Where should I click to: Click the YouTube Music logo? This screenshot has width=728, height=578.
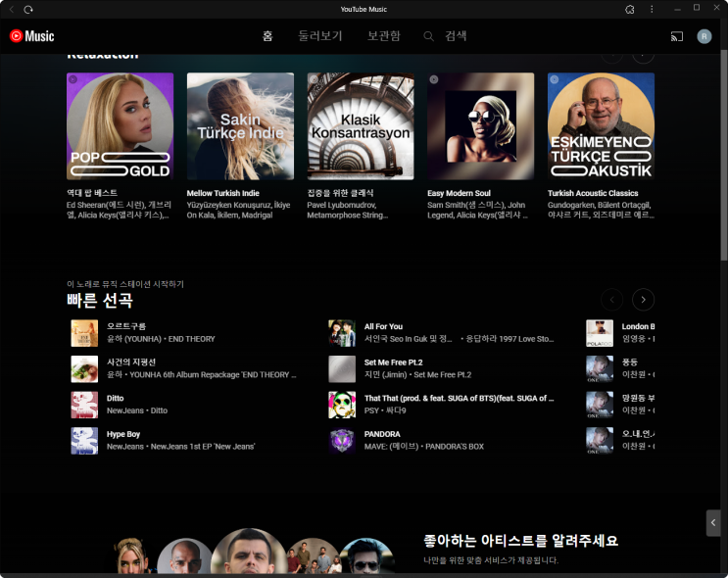31,36
